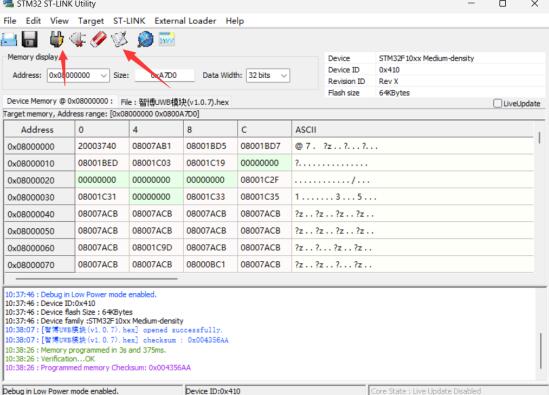549x395 pixels.
Task: Disconnect from target toolbar icon
Action: 78,39
